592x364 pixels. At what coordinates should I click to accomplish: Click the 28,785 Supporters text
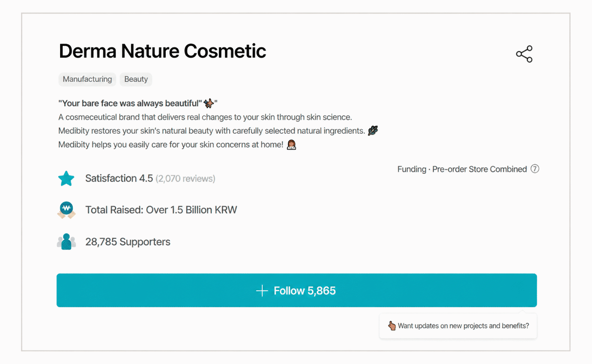[128, 242]
